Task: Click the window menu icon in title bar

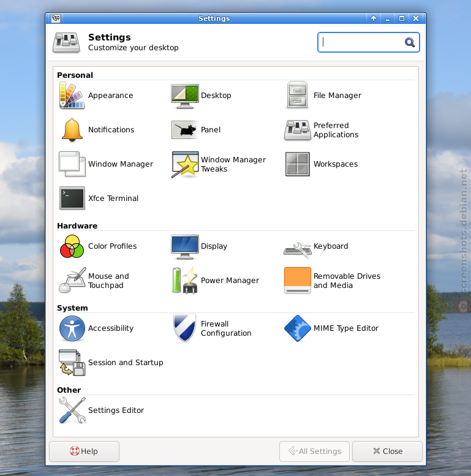Action: pos(56,18)
